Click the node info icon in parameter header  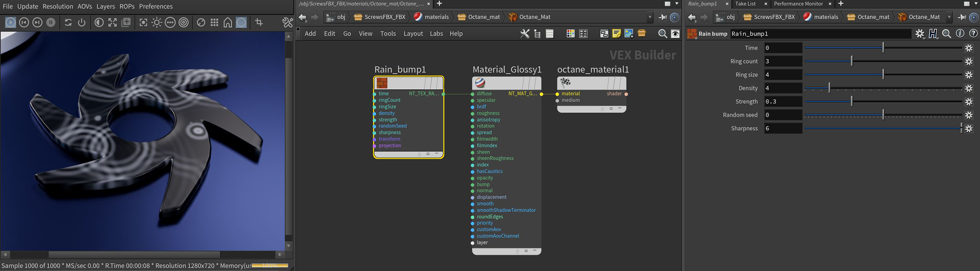point(960,33)
